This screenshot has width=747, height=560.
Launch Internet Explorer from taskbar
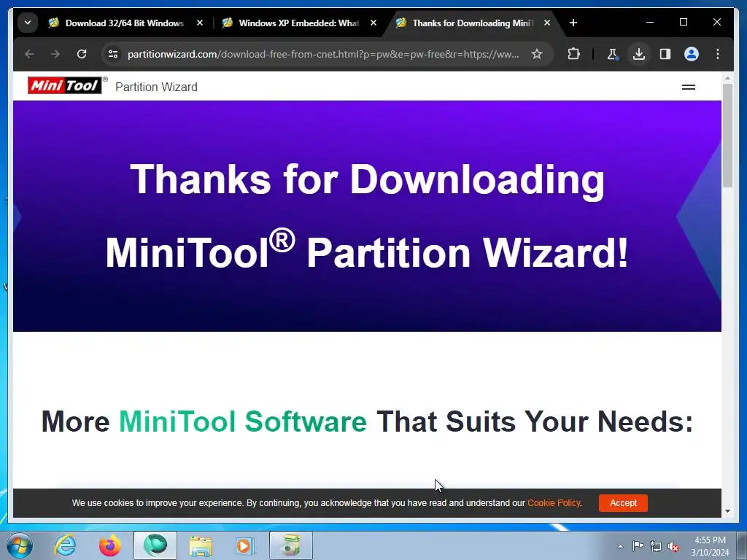coord(65,545)
